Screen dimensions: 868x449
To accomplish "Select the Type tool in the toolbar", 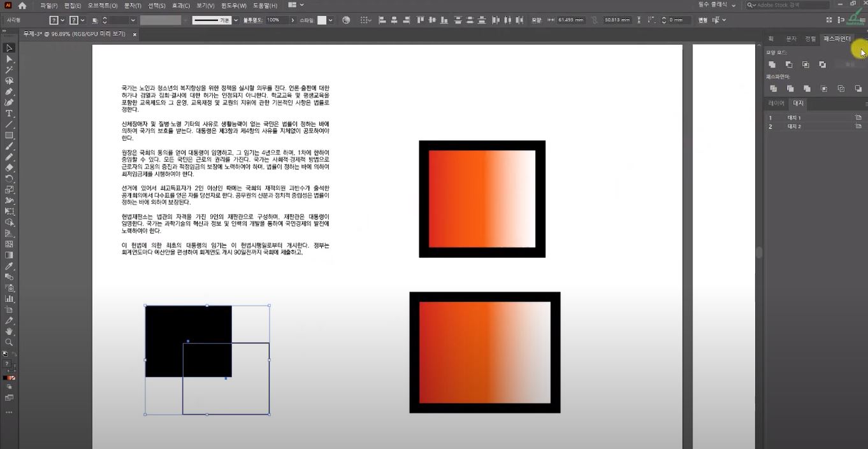I will 9,113.
